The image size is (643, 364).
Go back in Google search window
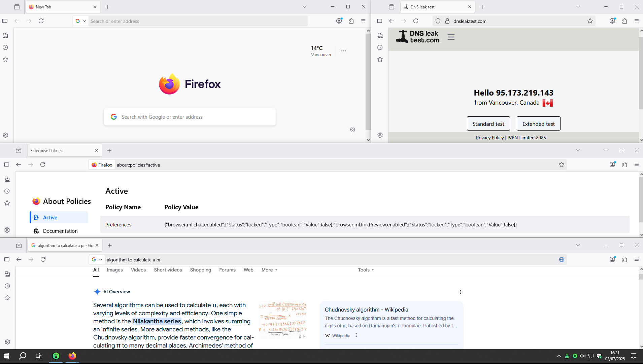(x=19, y=259)
